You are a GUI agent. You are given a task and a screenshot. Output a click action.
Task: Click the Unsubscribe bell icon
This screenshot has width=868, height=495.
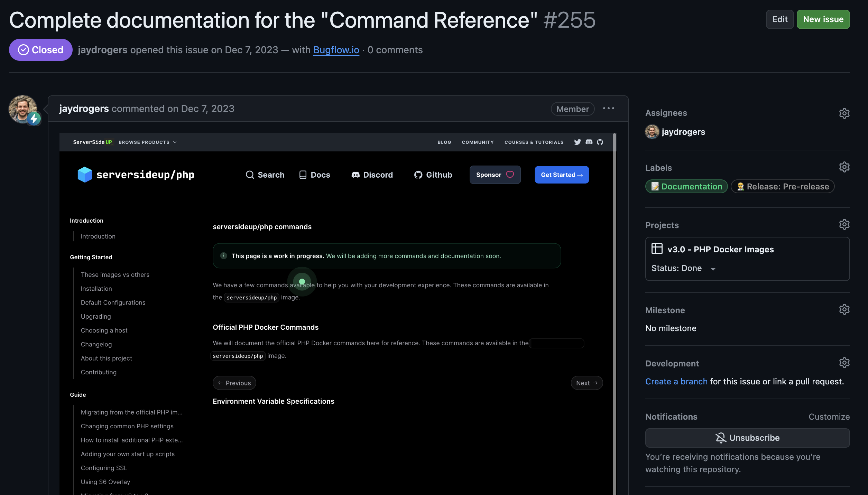point(721,437)
